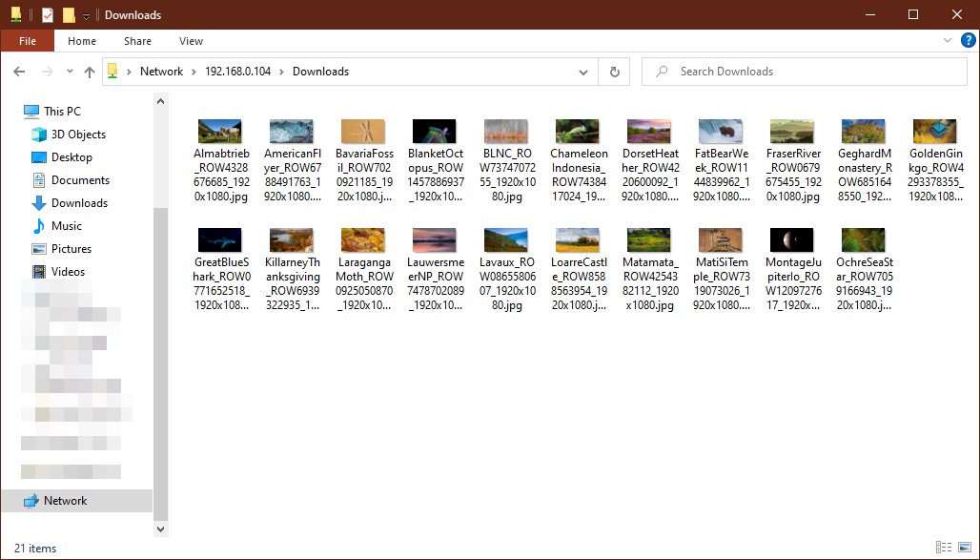Screen dimensions: 980x560
Task: Open address bar history dropdown
Action: pos(583,72)
